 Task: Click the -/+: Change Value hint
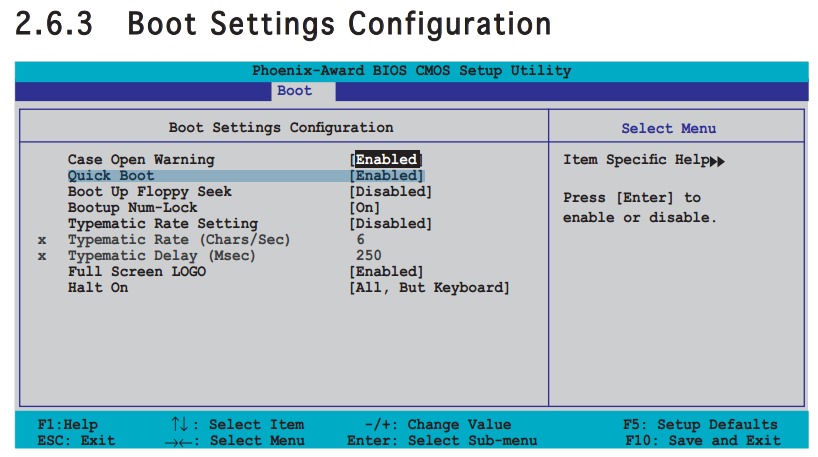click(438, 425)
